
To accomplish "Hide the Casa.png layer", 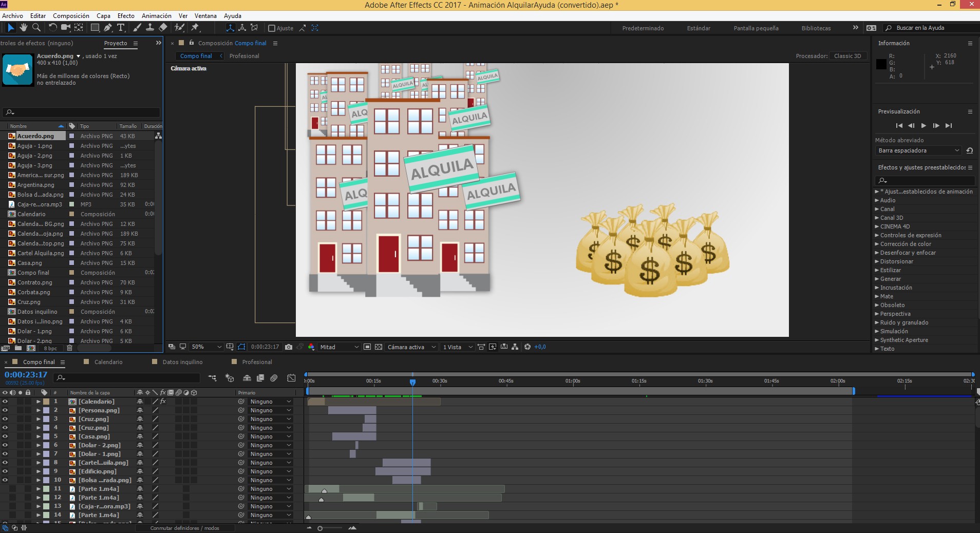I will pyautogui.click(x=5, y=436).
